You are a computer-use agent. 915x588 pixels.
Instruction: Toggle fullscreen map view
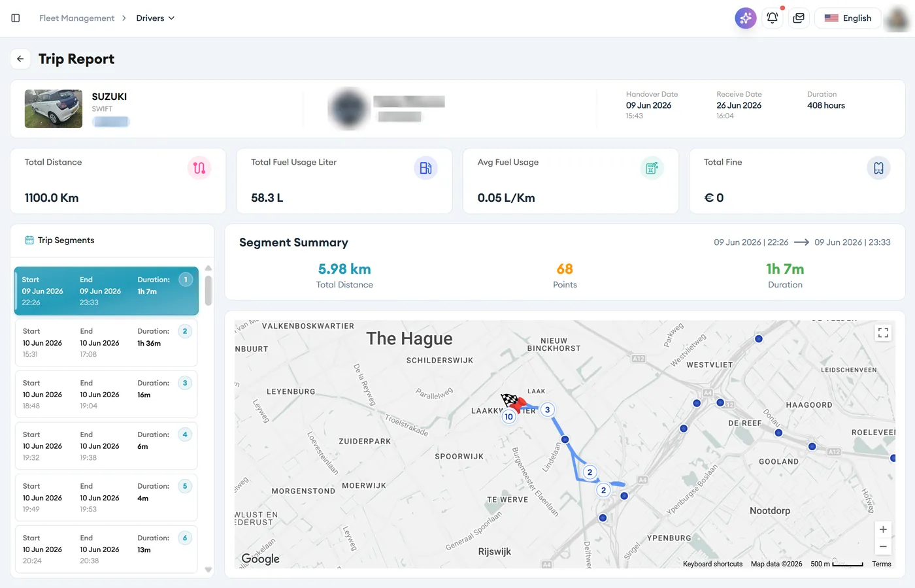pyautogui.click(x=883, y=333)
